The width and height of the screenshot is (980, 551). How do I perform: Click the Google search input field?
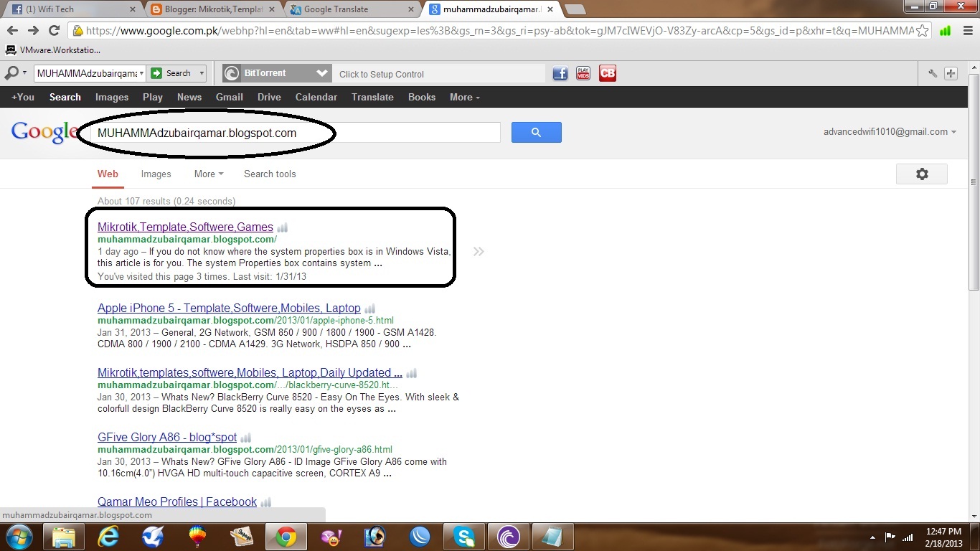(x=297, y=133)
